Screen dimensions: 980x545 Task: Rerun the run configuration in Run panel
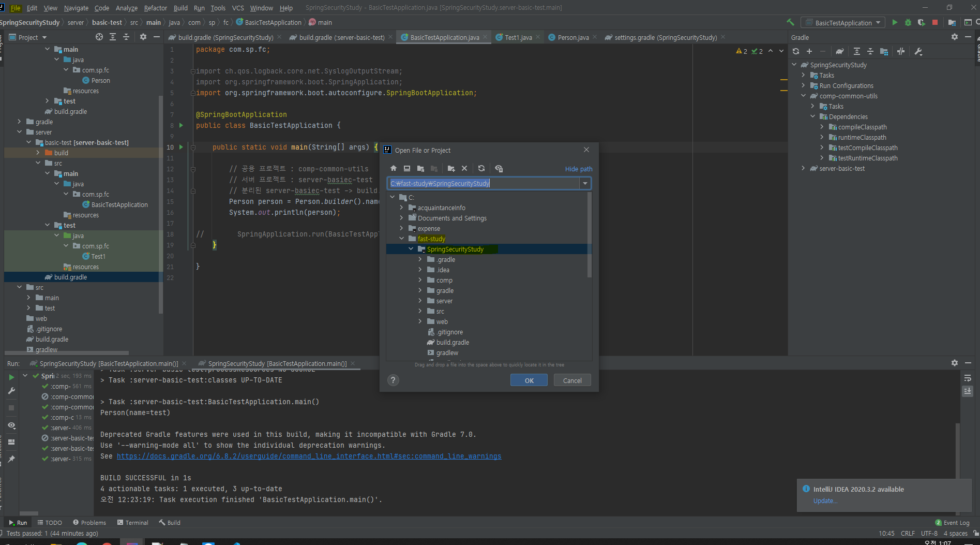pos(11,377)
